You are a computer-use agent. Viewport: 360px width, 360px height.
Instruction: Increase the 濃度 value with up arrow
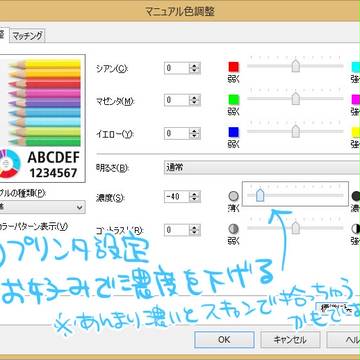195,194
